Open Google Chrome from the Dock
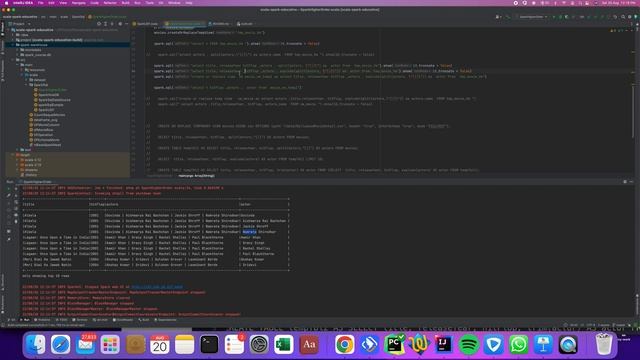Image resolution: width=640 pixels, height=360 pixels. (x=344, y=344)
